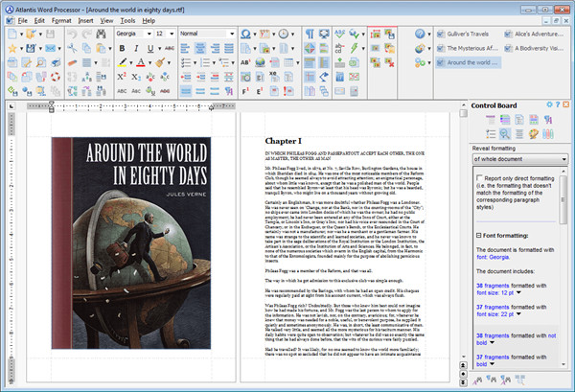Open the View menu
This screenshot has width=575, height=392.
(106, 20)
